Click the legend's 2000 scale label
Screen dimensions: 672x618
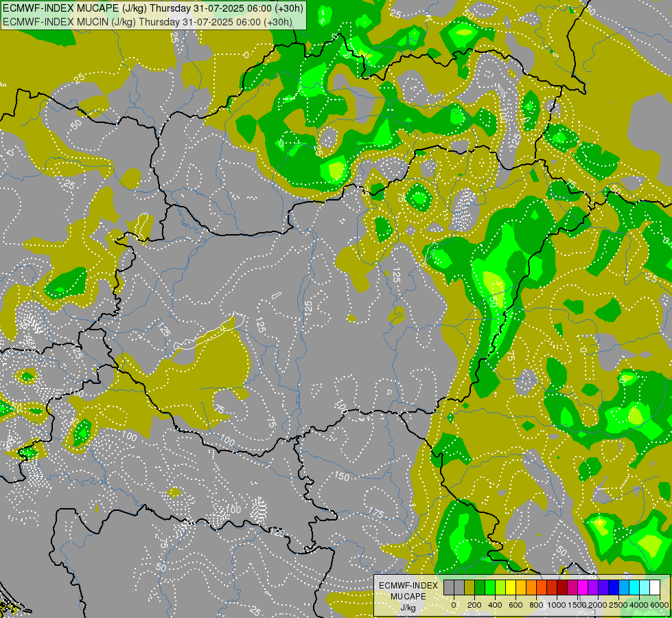coord(598,605)
